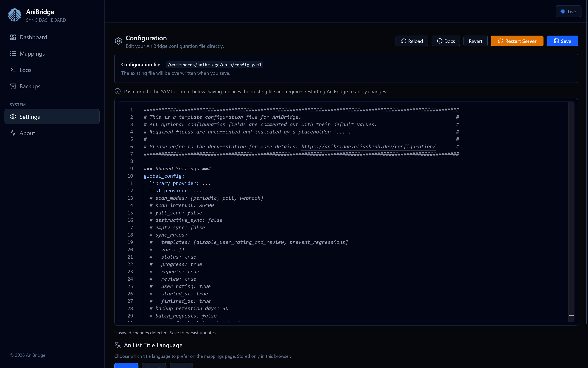Viewport: 588px width, 368px height.
Task: Click the Save floppy disk icon
Action: (x=556, y=41)
